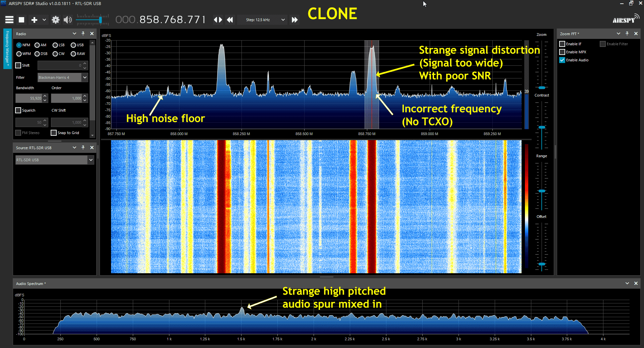The width and height of the screenshot is (644, 348).
Task: Toggle the Enable Filter checkbox
Action: click(x=603, y=44)
